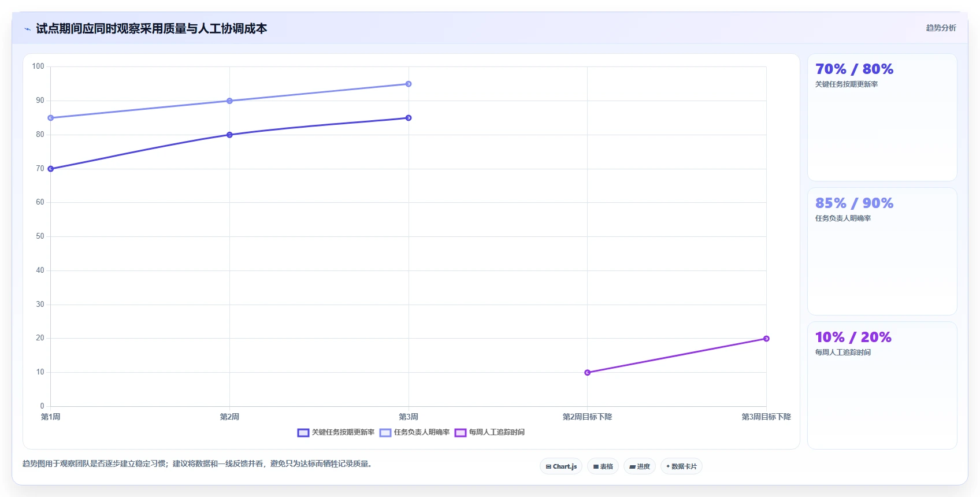Toggle the 每周人工追踪时间 legend item
Viewport: 980px width, 497px height.
[x=489, y=432]
